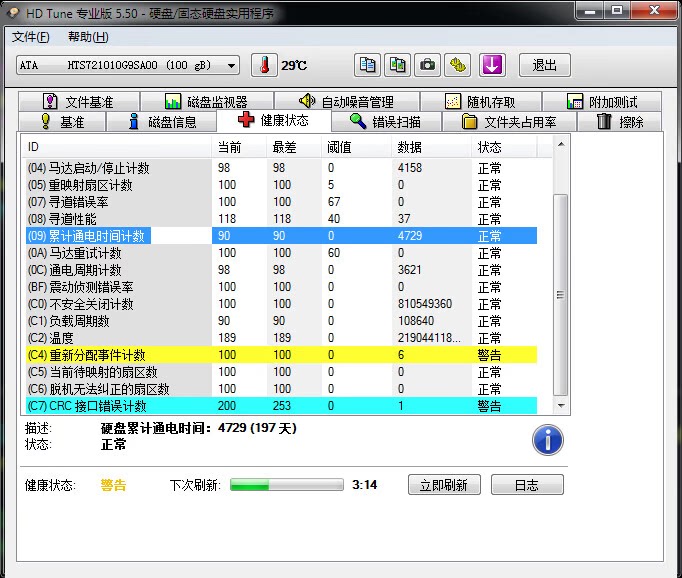Select row (09) 累计通电时间计数

pos(281,236)
